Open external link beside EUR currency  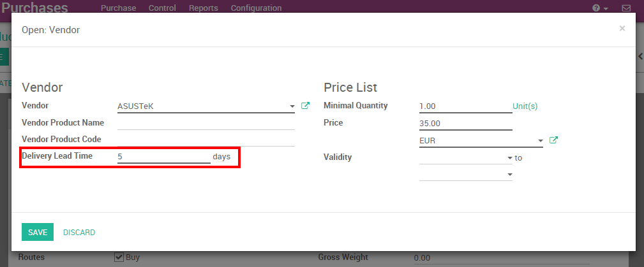pos(553,140)
